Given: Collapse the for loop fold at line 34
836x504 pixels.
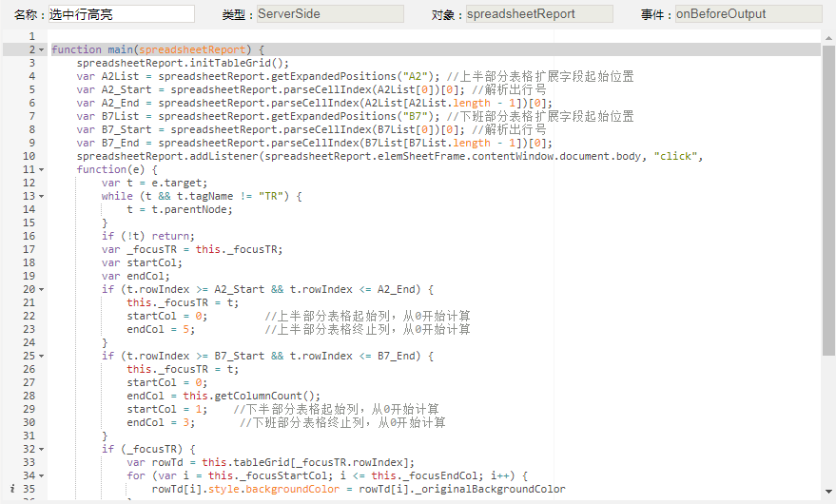Looking at the screenshot, I should click(42, 475).
